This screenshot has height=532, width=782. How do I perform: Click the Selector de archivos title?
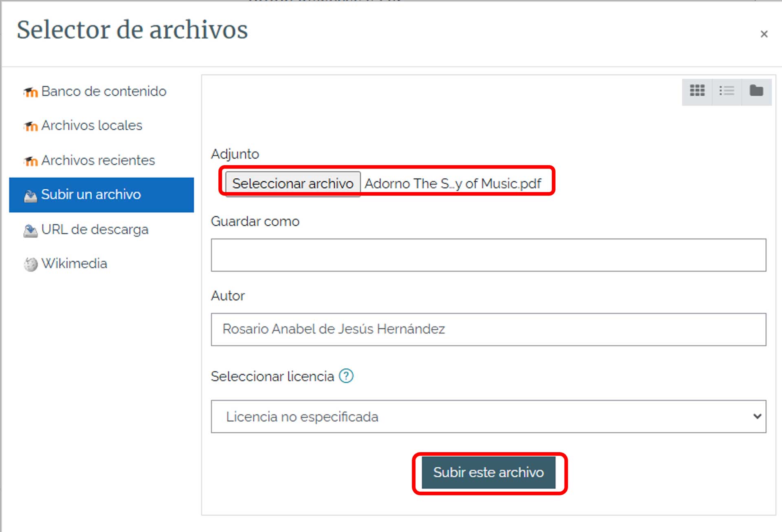pos(132,30)
